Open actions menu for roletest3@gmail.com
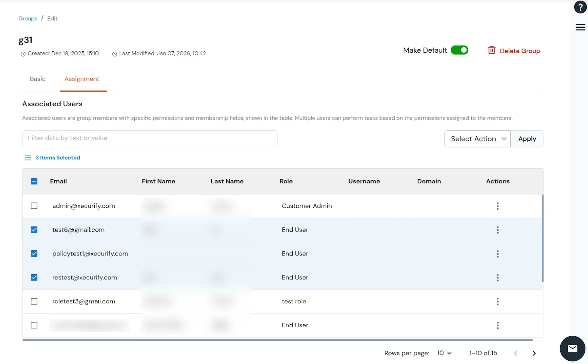Screen dimensions: 588x364 497,302
